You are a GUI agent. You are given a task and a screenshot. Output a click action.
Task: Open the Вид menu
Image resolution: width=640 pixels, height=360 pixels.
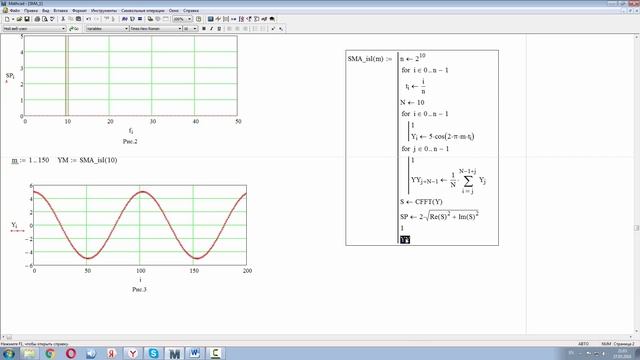46,11
